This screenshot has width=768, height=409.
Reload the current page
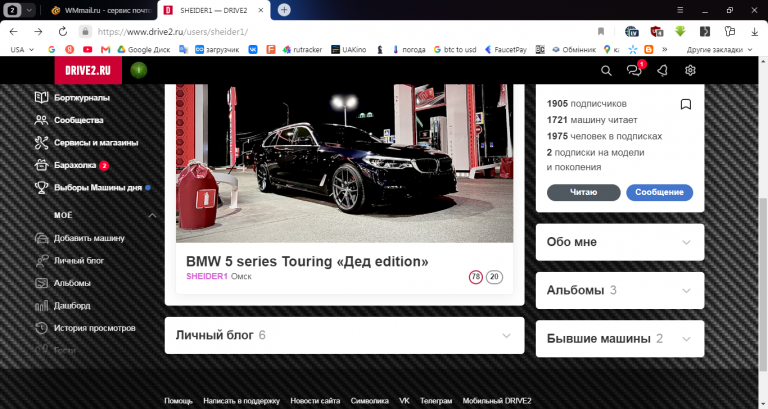coord(63,32)
